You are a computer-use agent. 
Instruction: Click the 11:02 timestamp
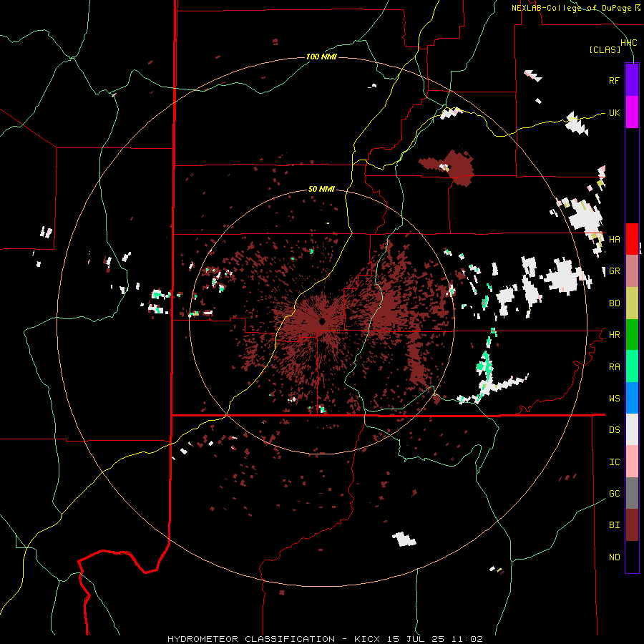pos(467,639)
